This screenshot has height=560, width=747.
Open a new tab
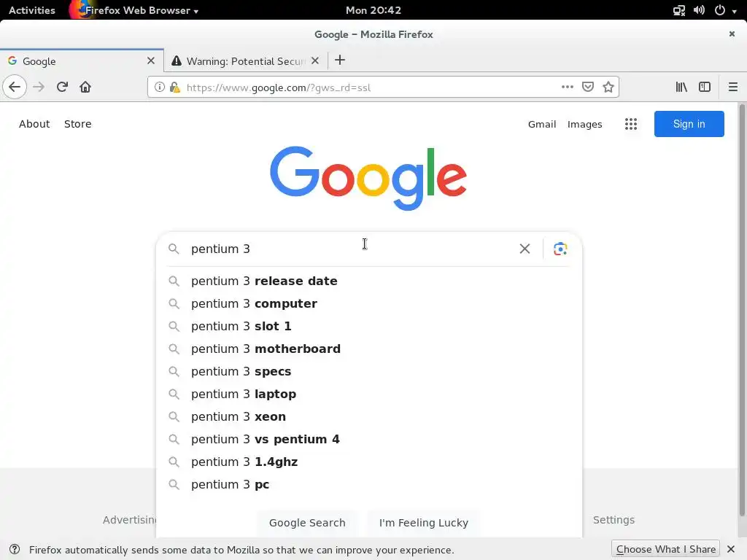click(x=340, y=61)
